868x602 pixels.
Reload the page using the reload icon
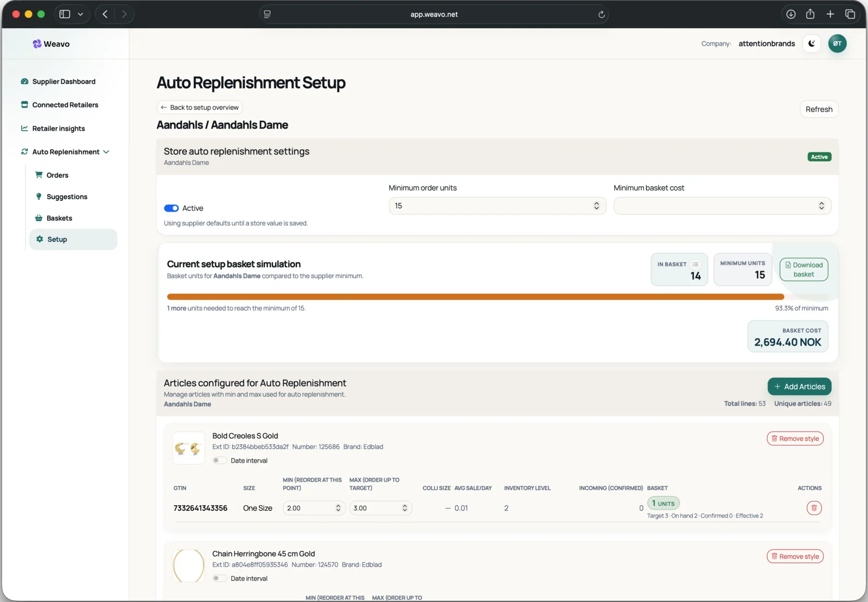[x=601, y=15]
